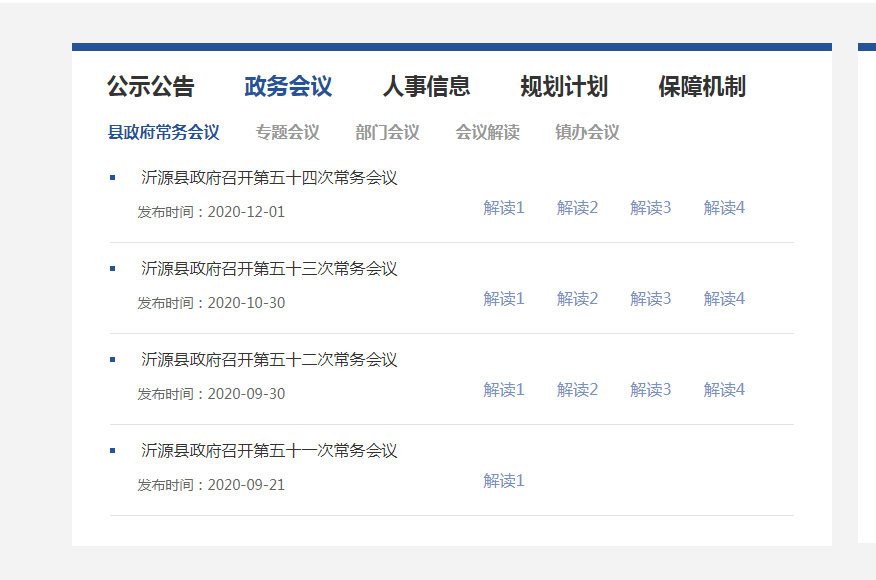Open the 部门会议 sub-tab
Viewport: 876px width, 580px height.
(x=387, y=132)
